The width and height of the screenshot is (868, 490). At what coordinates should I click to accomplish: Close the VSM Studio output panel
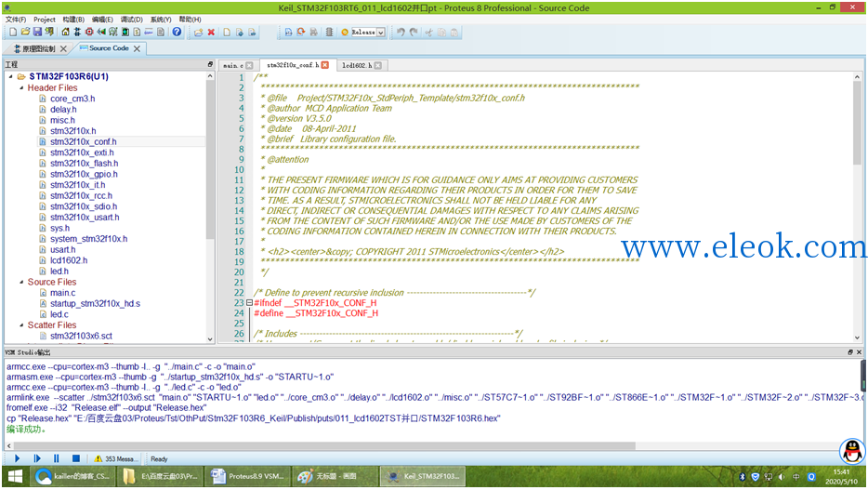[x=859, y=352]
